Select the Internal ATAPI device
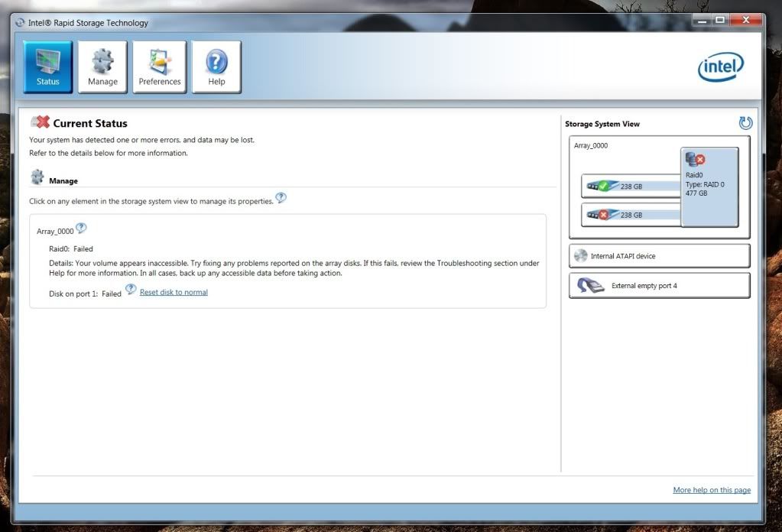 pos(660,256)
